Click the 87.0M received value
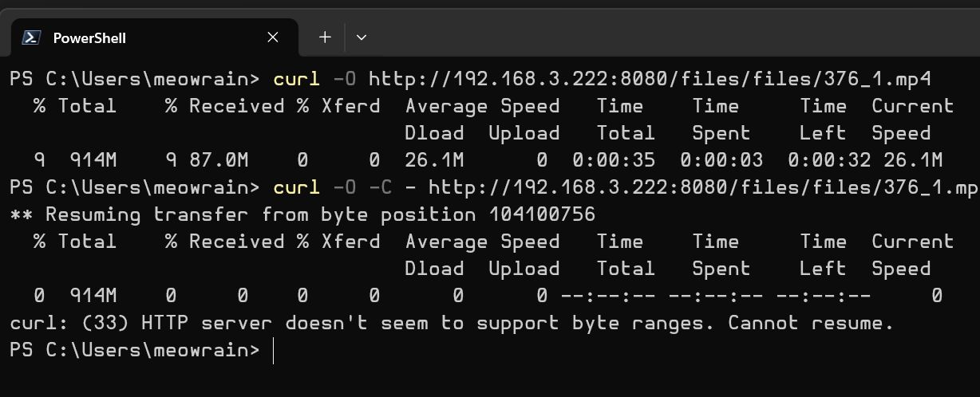Screen dimensions: 980x397 [x=219, y=160]
